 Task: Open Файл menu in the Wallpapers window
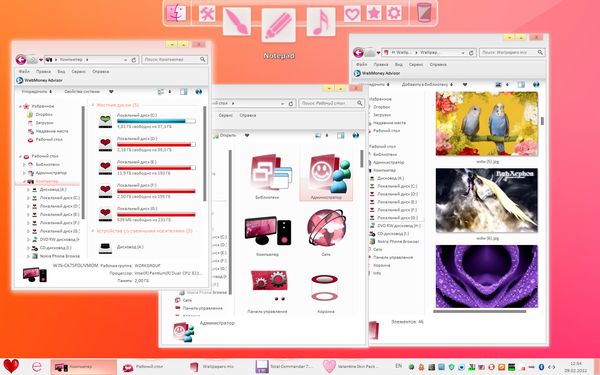[362, 64]
